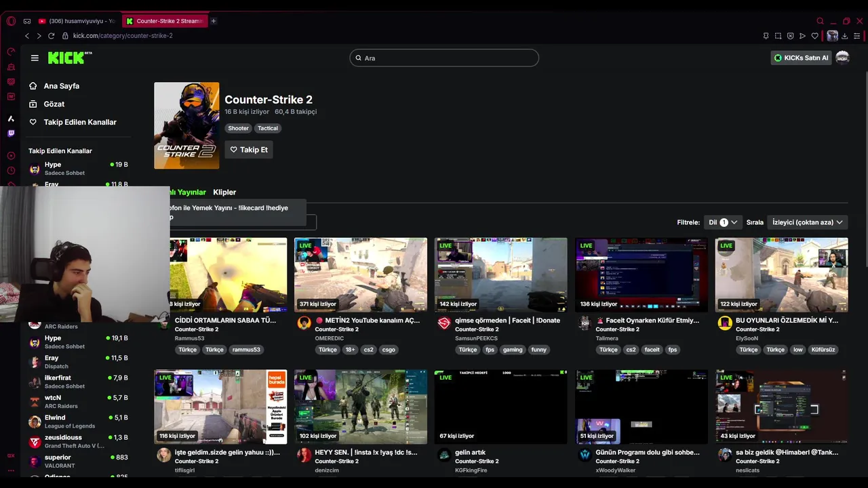Open Opera workspaces gamepad icon
Viewport: 868px width, 488px height.
[27, 21]
